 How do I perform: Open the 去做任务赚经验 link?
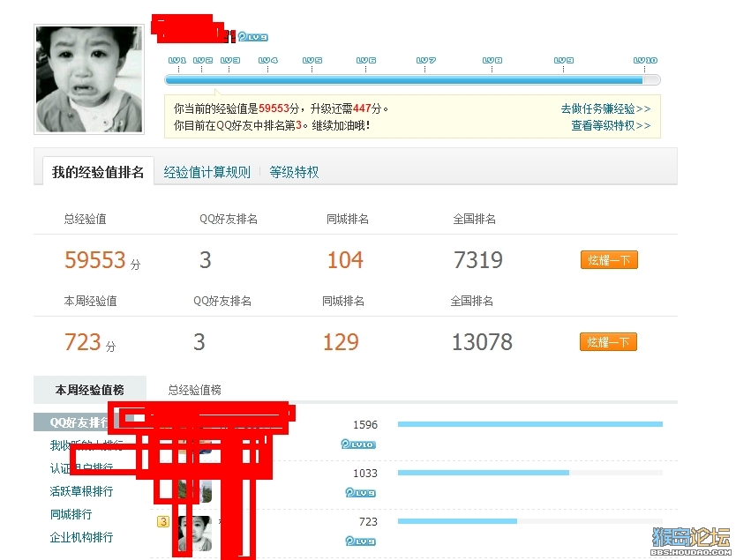pos(605,108)
